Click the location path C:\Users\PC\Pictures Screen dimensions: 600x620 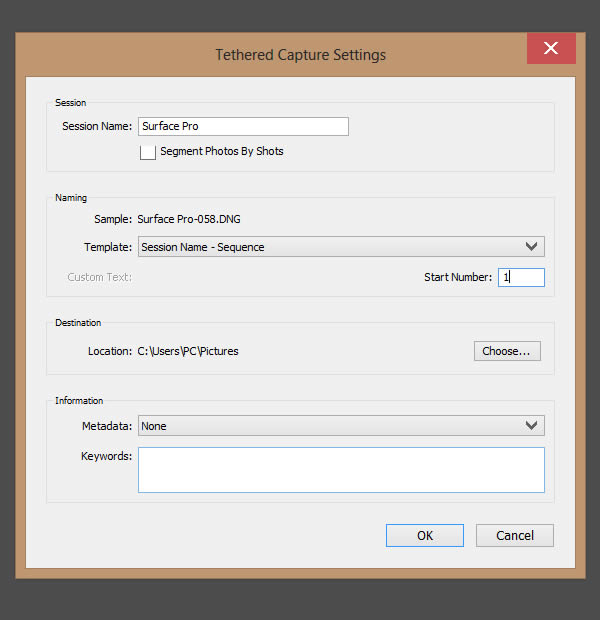[x=188, y=351]
